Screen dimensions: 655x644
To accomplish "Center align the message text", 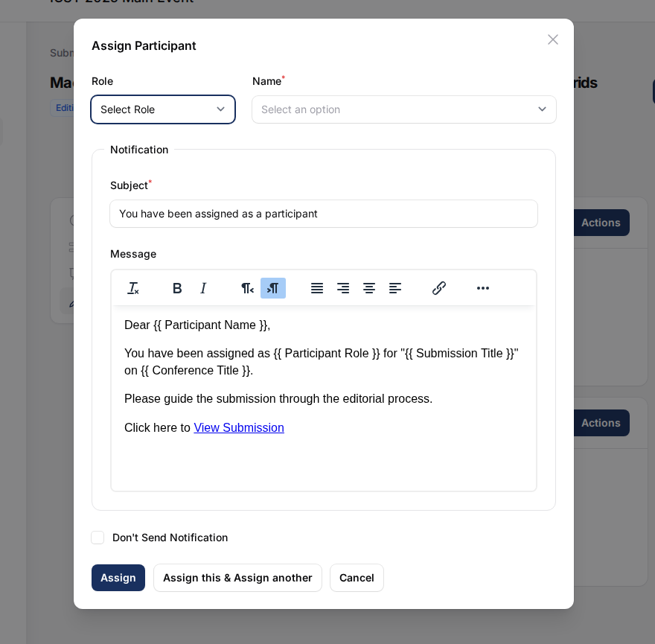I will point(369,288).
